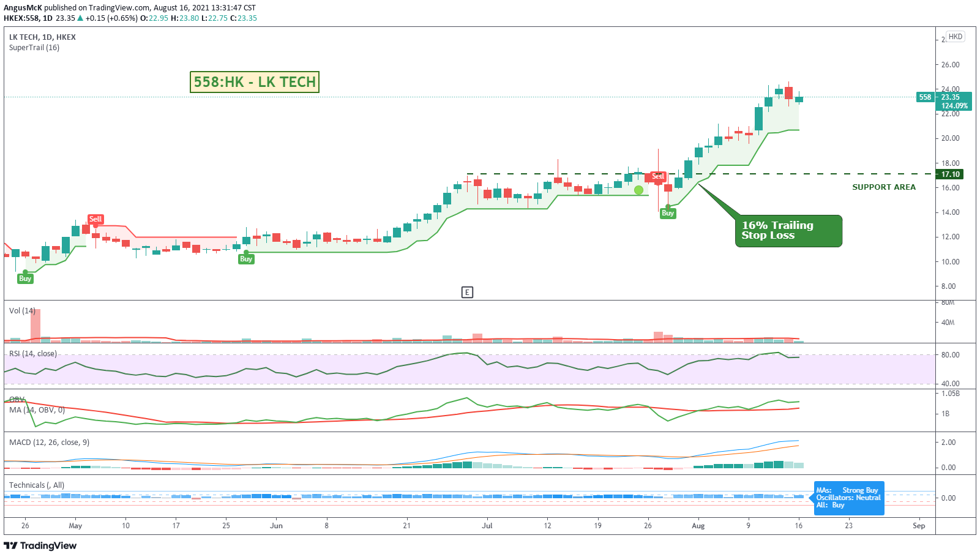Click the 80.00 RSI axis label
The width and height of the screenshot is (980, 557).
(x=951, y=355)
